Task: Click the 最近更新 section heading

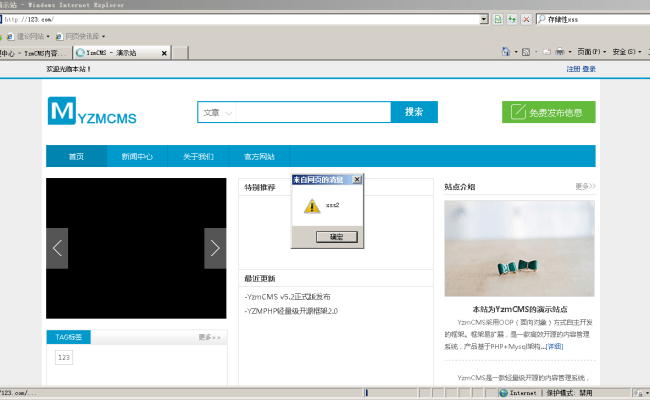Action: [x=260, y=279]
